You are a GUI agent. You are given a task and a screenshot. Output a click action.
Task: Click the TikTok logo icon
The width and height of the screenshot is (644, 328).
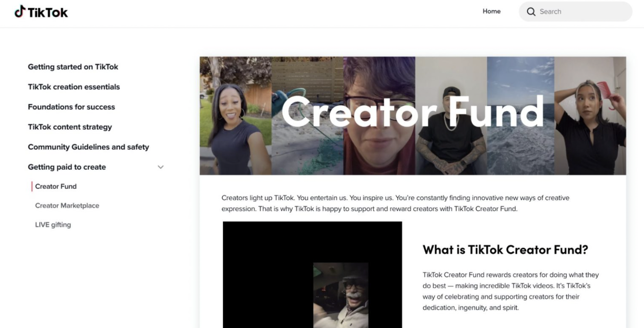(20, 12)
